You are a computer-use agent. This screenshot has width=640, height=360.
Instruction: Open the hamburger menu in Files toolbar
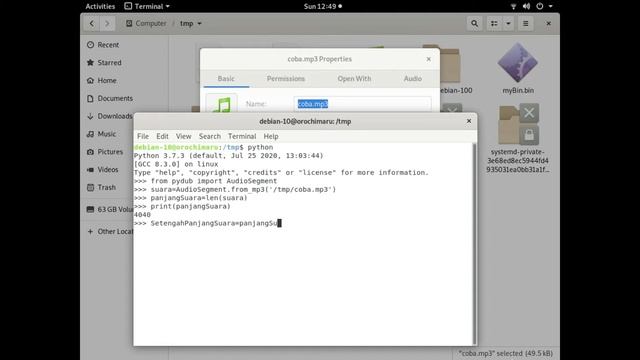[x=526, y=24]
